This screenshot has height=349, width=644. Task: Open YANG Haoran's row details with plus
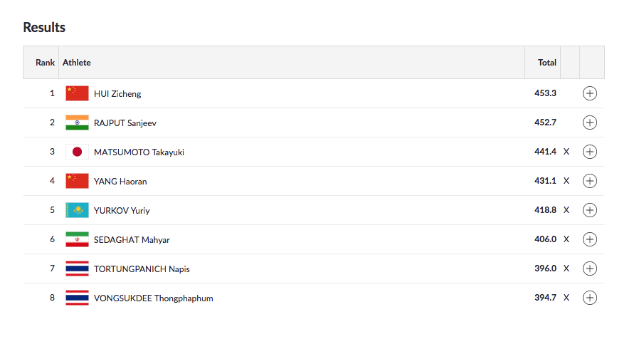pyautogui.click(x=589, y=181)
